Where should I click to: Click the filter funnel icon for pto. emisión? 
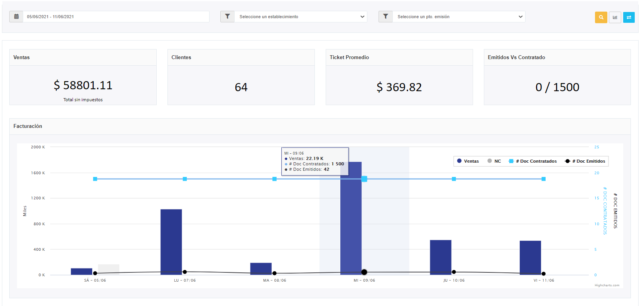click(385, 17)
